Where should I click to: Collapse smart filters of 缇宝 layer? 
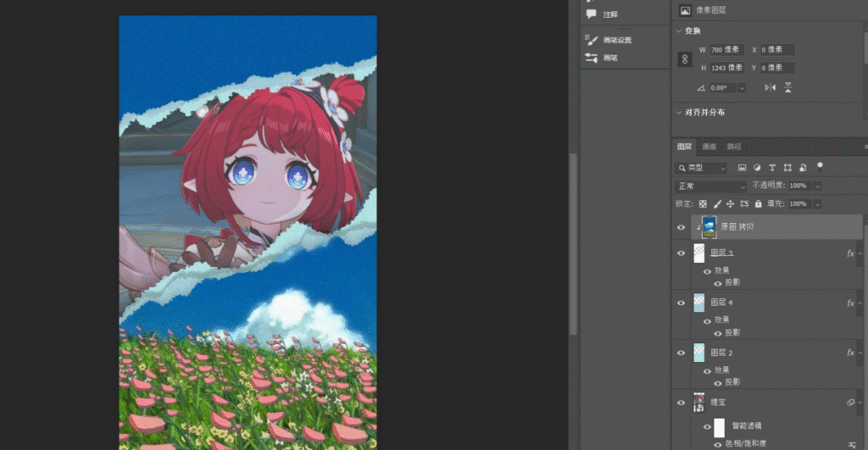point(860,403)
